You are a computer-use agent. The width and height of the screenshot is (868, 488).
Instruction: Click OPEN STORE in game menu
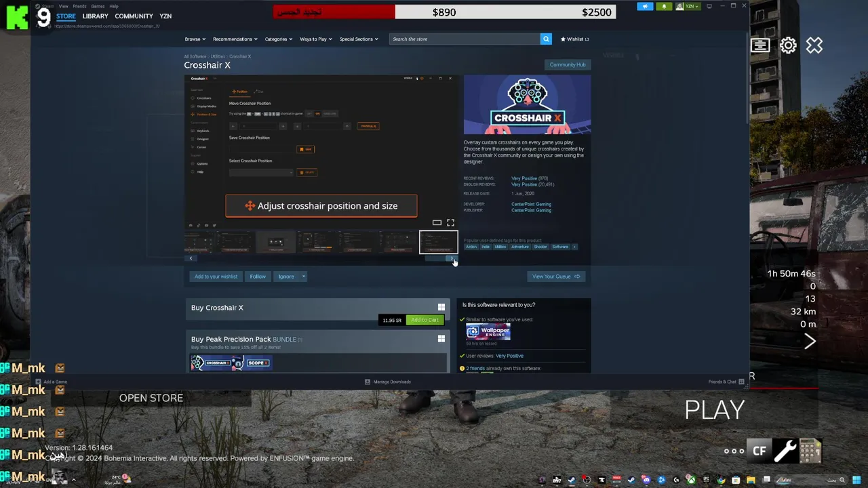point(151,398)
